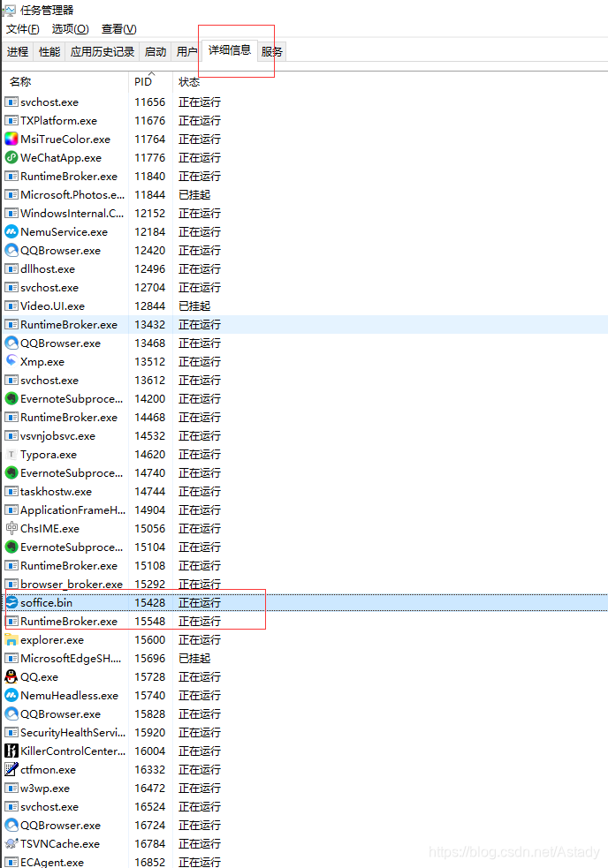Switch to the 性能 tab
The image size is (608, 868).
(49, 51)
